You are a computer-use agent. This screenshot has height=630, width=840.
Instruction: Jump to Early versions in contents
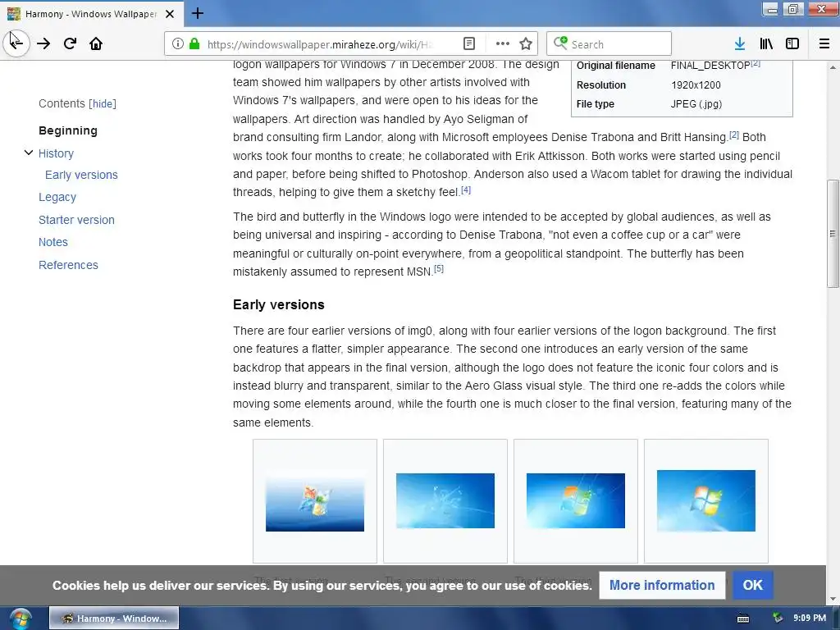[81, 175]
